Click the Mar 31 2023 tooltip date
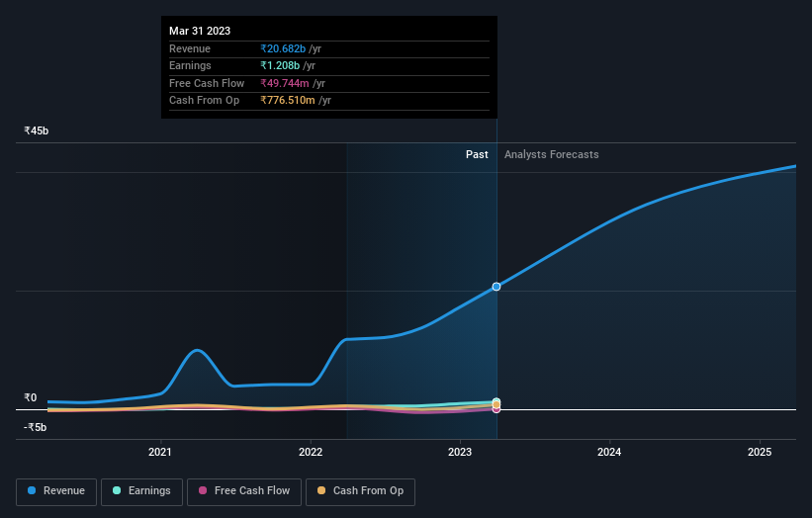 point(200,31)
